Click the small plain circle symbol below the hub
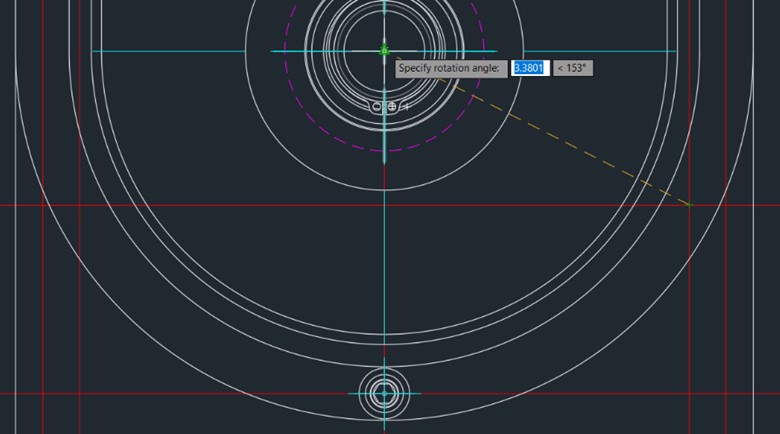Image resolution: width=780 pixels, height=434 pixels. [377, 107]
